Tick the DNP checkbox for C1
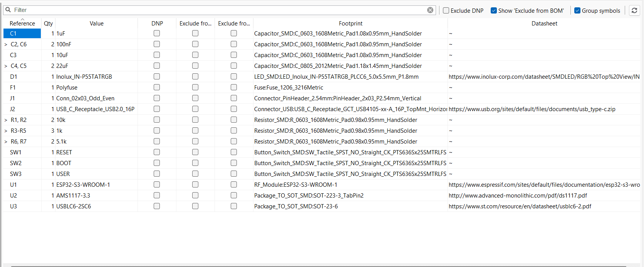This screenshot has width=644, height=267. pos(157,33)
